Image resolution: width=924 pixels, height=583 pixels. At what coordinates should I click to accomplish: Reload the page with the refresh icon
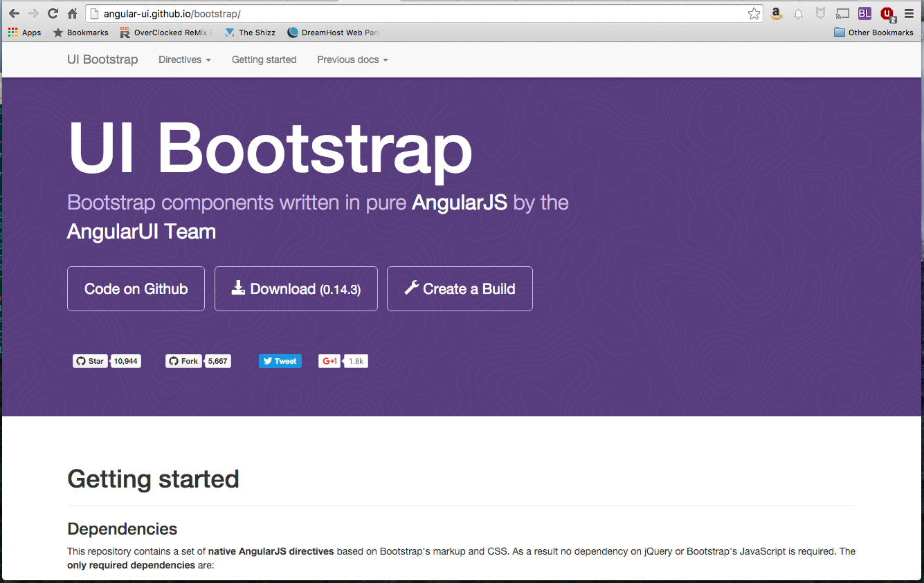tap(53, 13)
